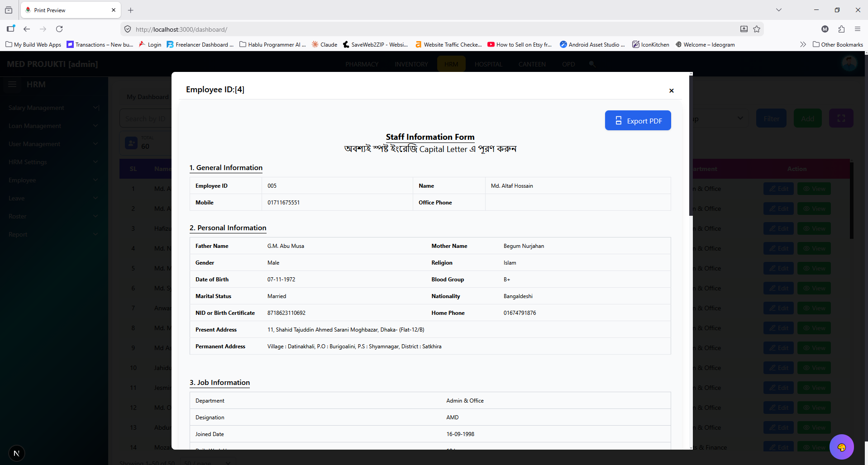Click the search magnifier in top nav
868x465 pixels.
pyautogui.click(x=592, y=64)
